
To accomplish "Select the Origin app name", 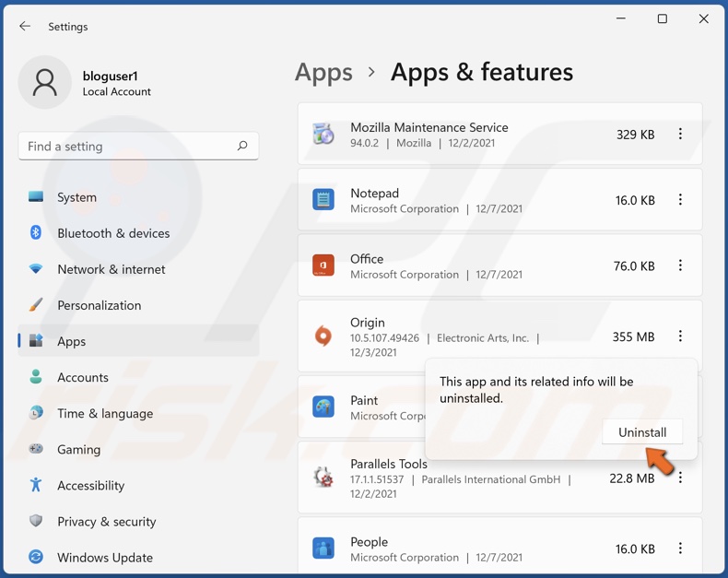I will click(x=368, y=323).
